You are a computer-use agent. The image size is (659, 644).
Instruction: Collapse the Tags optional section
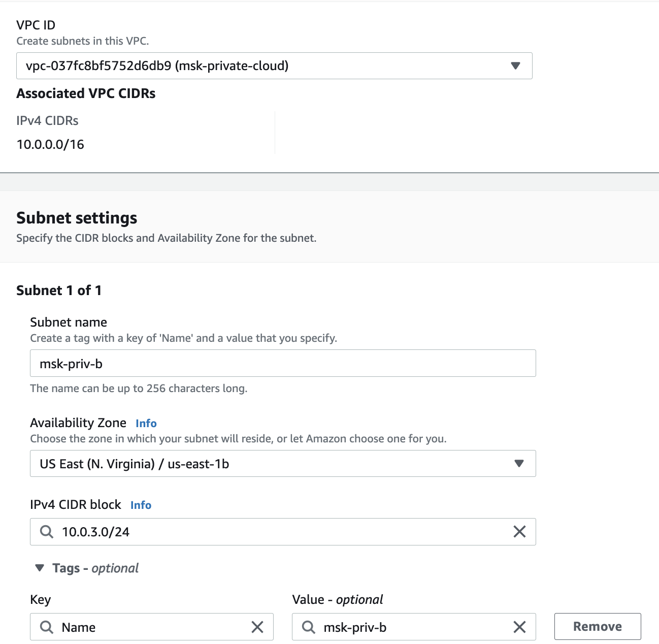40,568
